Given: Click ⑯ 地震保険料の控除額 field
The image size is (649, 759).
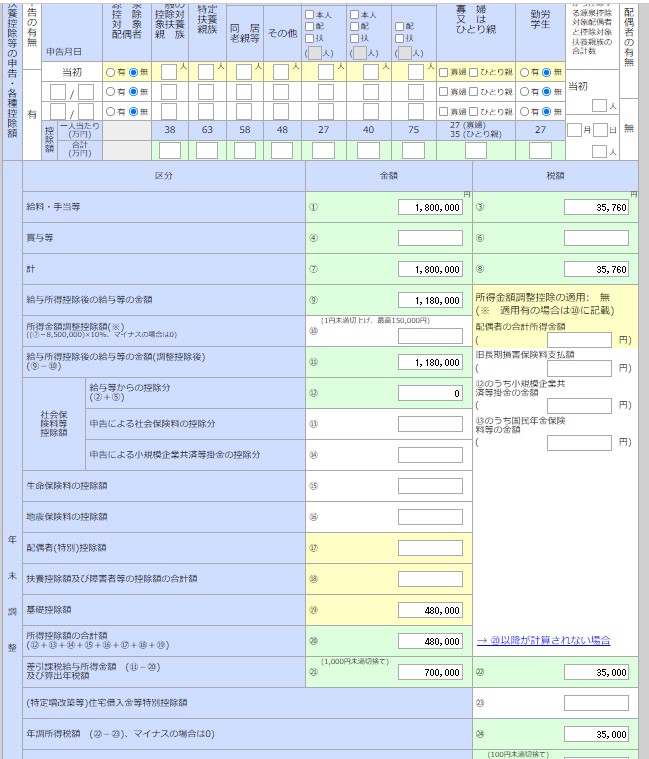Looking at the screenshot, I should point(430,517).
